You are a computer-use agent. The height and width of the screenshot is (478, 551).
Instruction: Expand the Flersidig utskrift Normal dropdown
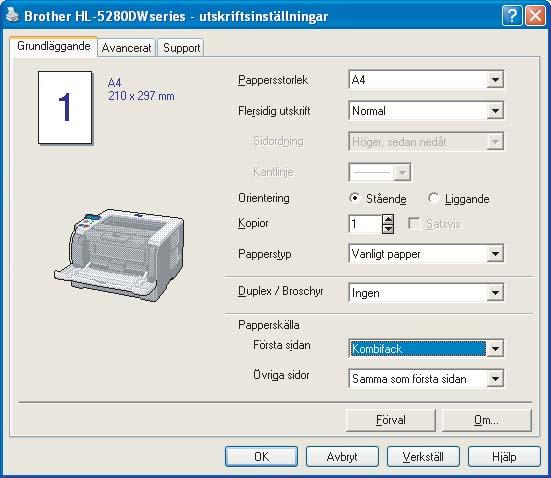tap(426, 111)
